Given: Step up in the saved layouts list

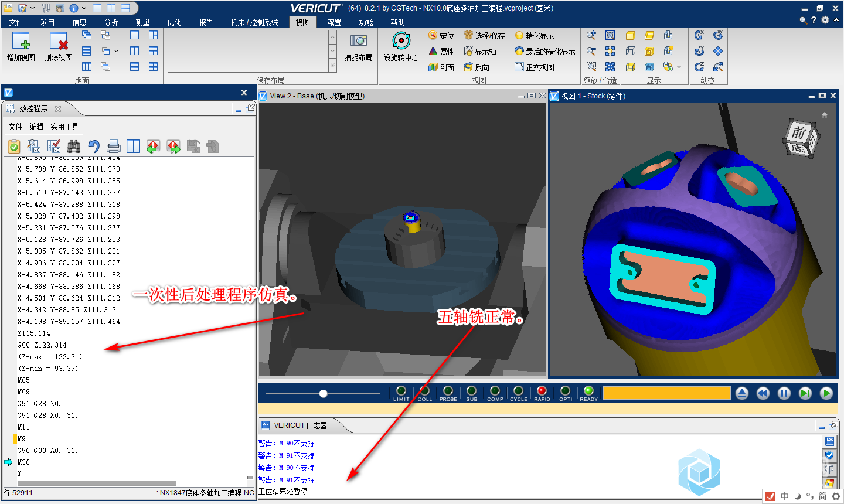Looking at the screenshot, I should [333, 38].
